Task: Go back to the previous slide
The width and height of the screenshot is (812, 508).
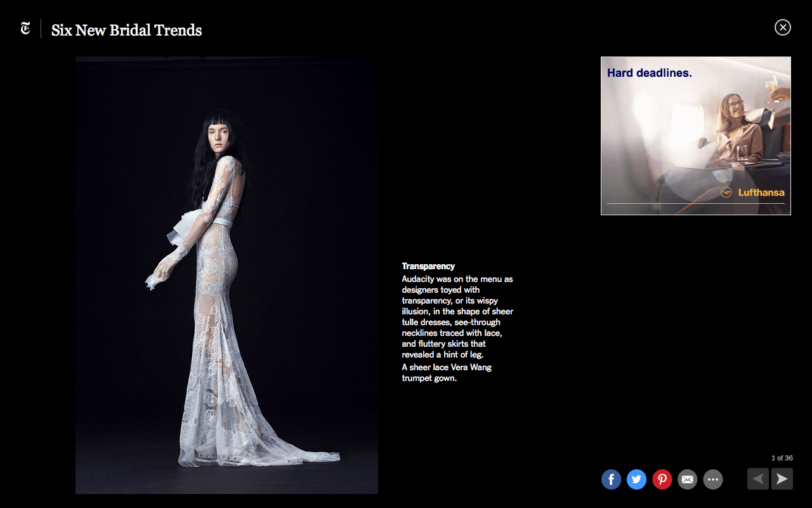Action: tap(757, 479)
